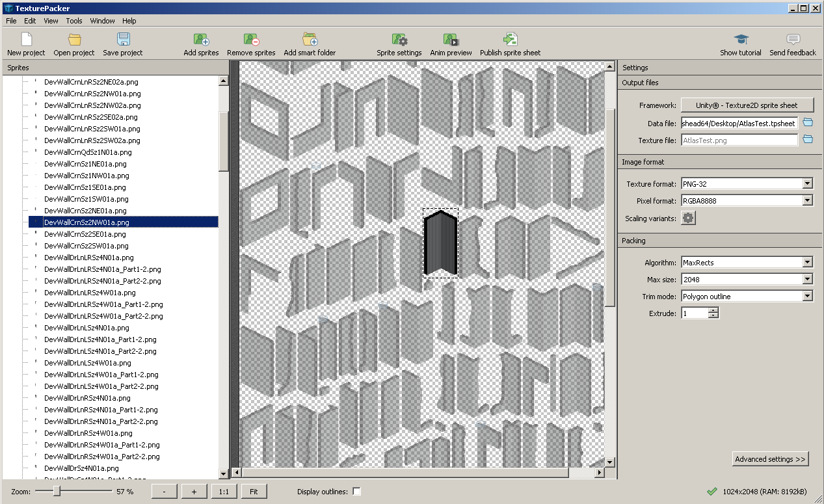Click the Remove sprites icon
The height and width of the screenshot is (504, 824).
tap(251, 40)
